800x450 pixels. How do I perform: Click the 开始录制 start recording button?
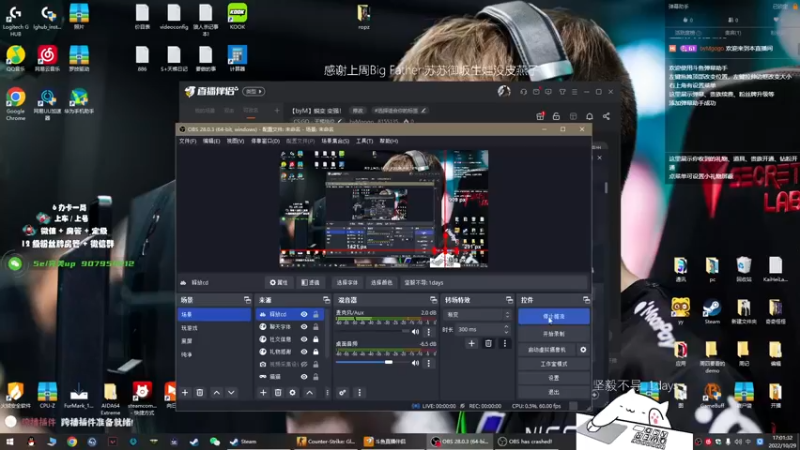pos(554,334)
